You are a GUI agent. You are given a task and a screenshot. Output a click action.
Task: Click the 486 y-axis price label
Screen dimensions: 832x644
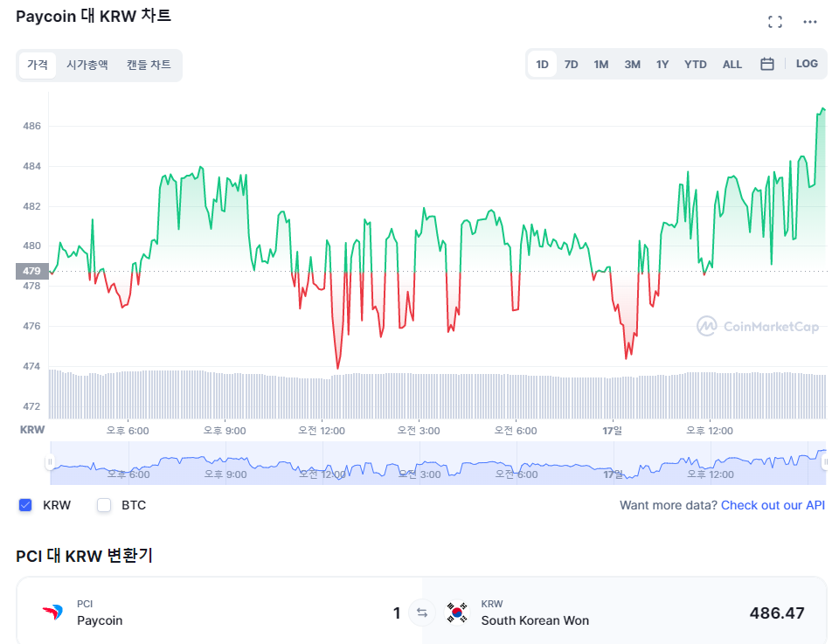point(31,126)
